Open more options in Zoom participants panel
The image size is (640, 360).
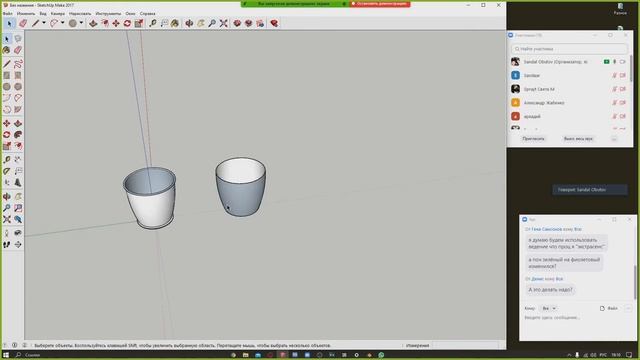point(614,139)
